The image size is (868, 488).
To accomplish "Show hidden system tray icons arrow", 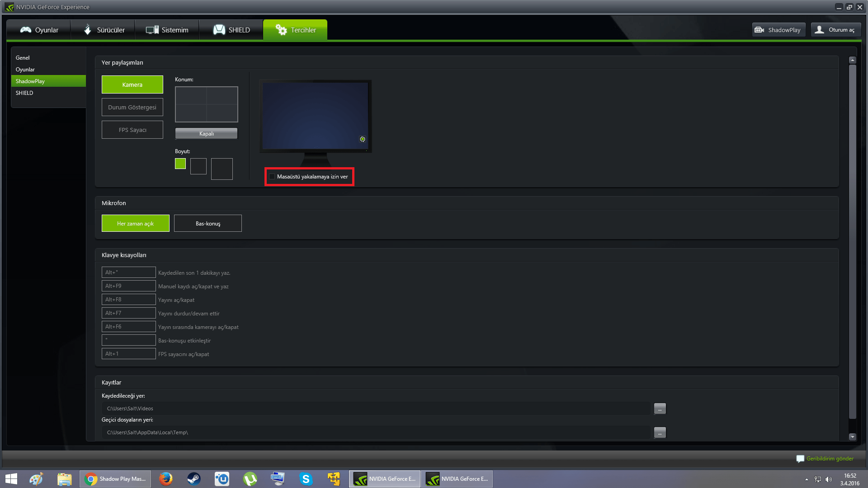I will coord(807,479).
